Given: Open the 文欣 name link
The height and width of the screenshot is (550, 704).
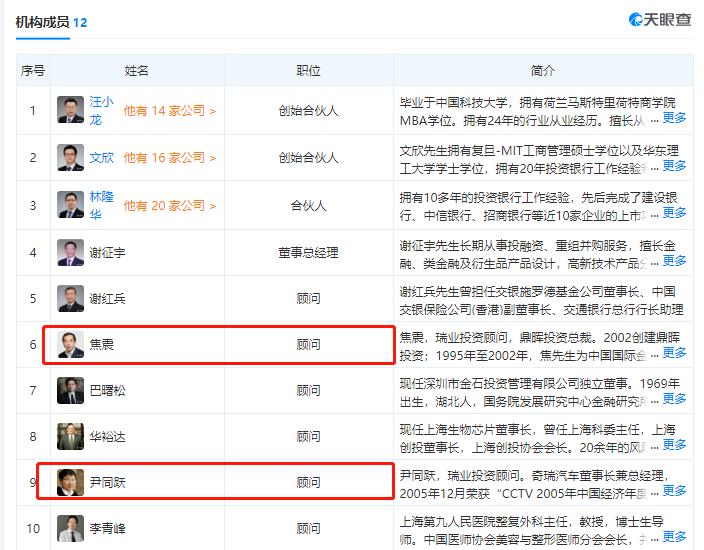Looking at the screenshot, I should pyautogui.click(x=101, y=158).
